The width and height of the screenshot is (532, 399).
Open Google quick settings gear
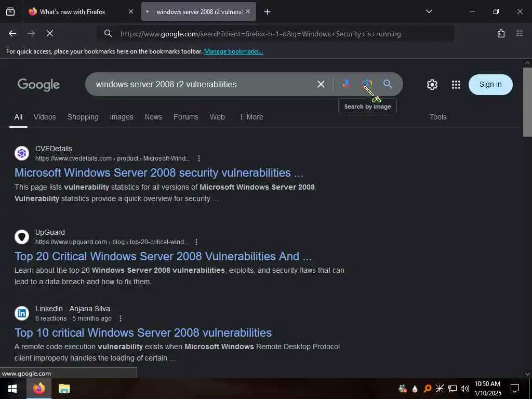432,85
